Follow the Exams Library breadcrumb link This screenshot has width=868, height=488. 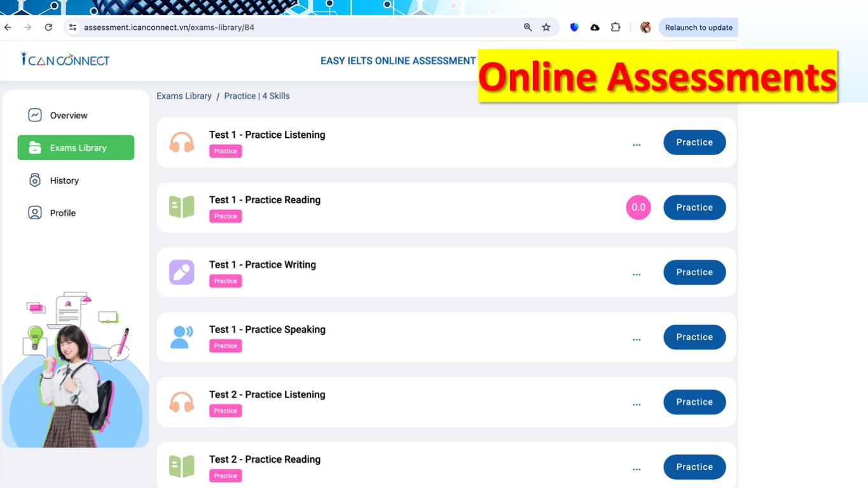[x=184, y=96]
